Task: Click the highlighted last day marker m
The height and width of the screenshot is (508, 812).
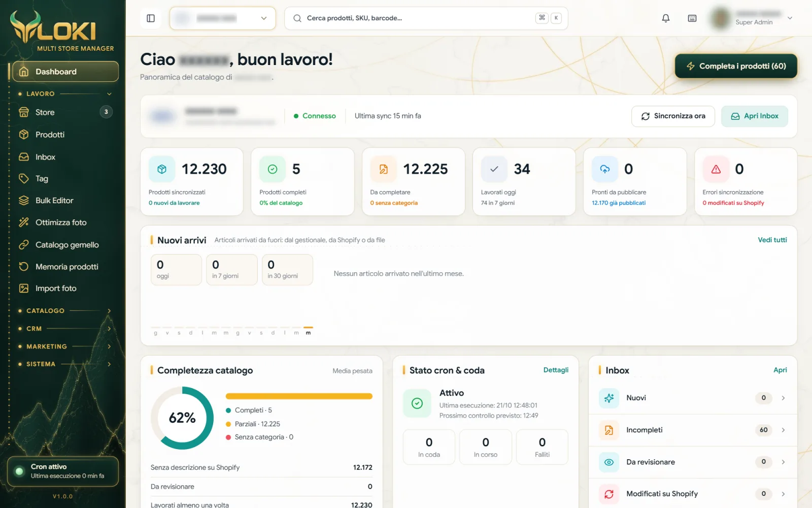Action: pos(308,331)
